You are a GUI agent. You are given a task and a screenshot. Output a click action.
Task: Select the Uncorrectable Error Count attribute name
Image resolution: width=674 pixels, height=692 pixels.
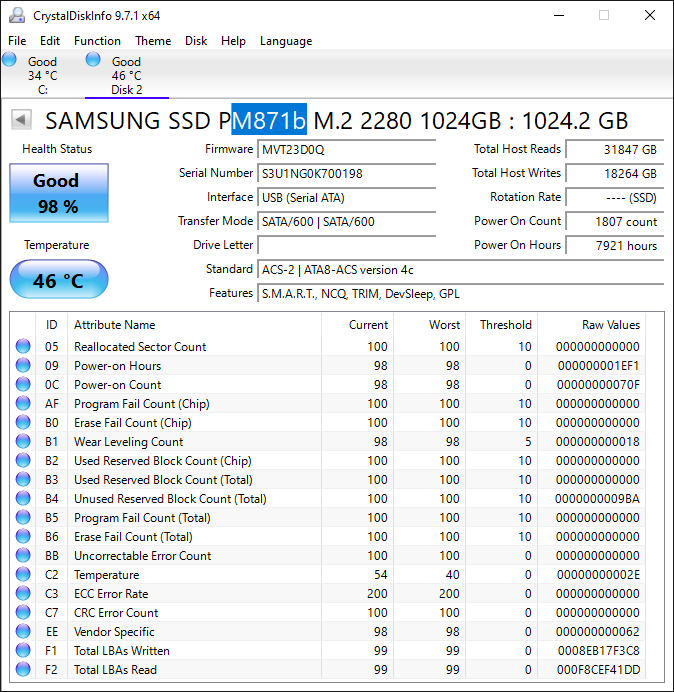(x=143, y=556)
